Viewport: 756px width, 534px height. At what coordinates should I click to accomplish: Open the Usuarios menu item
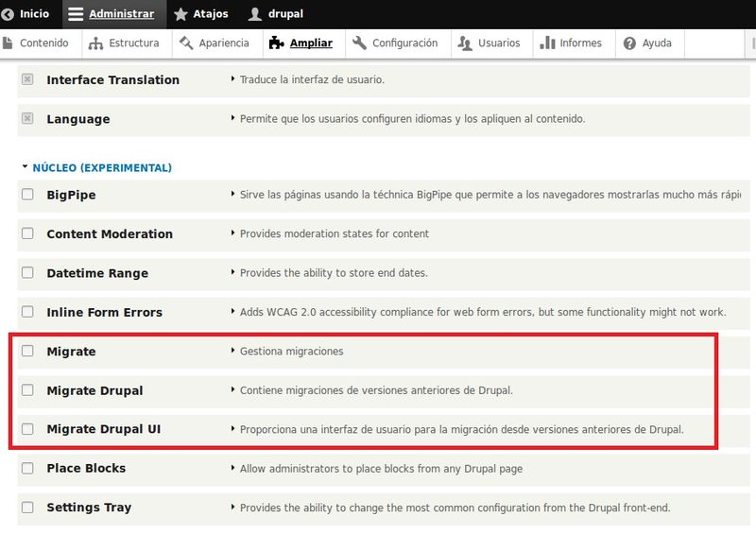[492, 43]
